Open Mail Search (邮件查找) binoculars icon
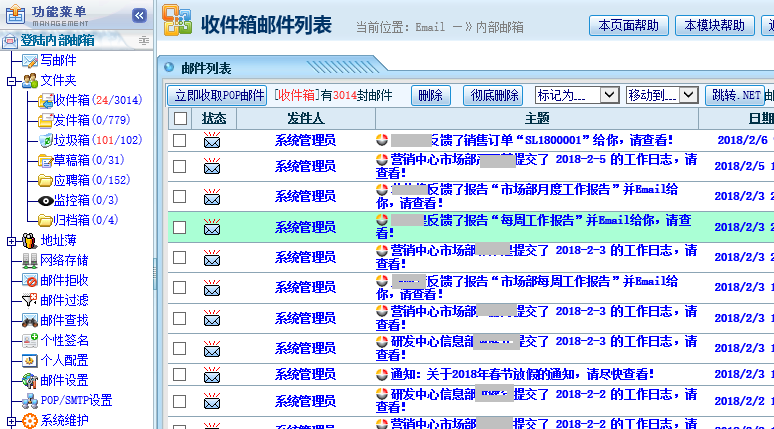Screen dimensions: 774x429 [x=29, y=320]
